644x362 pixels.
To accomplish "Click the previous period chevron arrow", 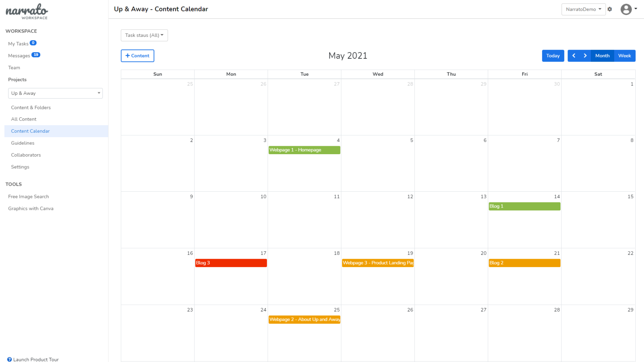I will (x=574, y=56).
